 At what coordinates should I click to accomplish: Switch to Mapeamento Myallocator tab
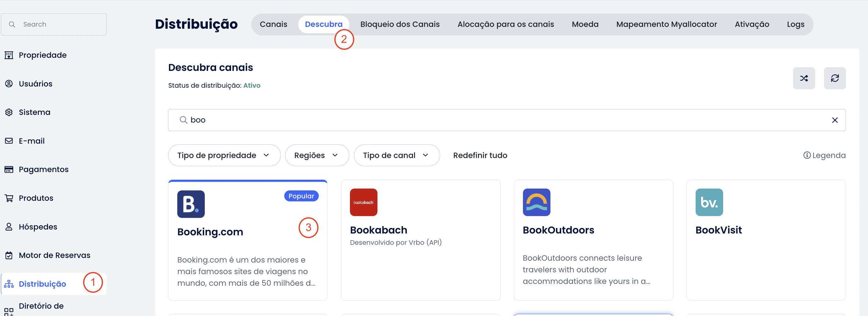click(666, 24)
